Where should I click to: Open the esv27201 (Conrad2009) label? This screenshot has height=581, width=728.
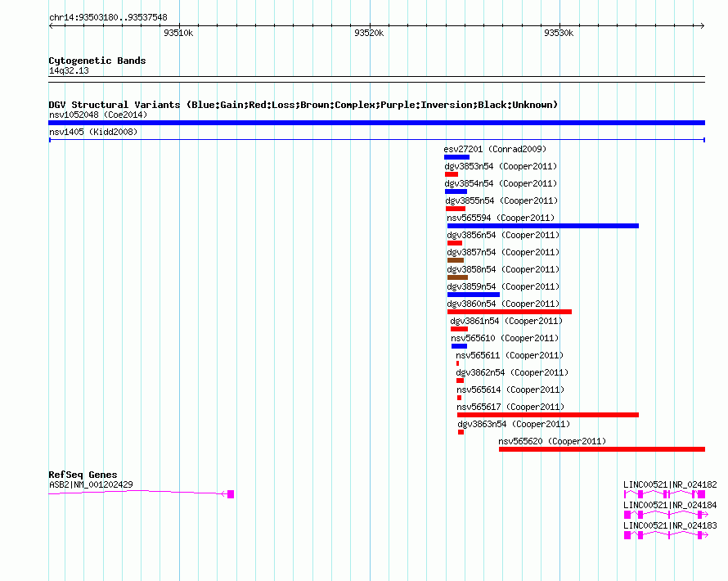(x=495, y=149)
